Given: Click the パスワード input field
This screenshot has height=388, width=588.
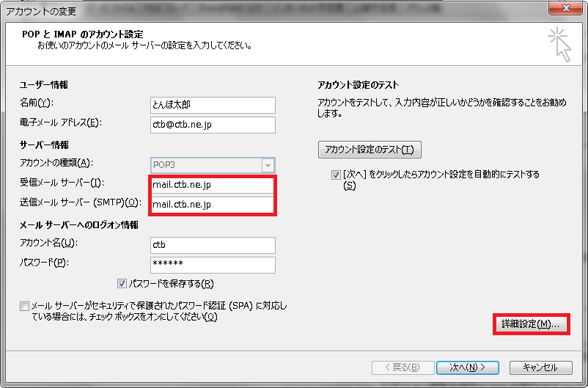Looking at the screenshot, I should pos(213,265).
